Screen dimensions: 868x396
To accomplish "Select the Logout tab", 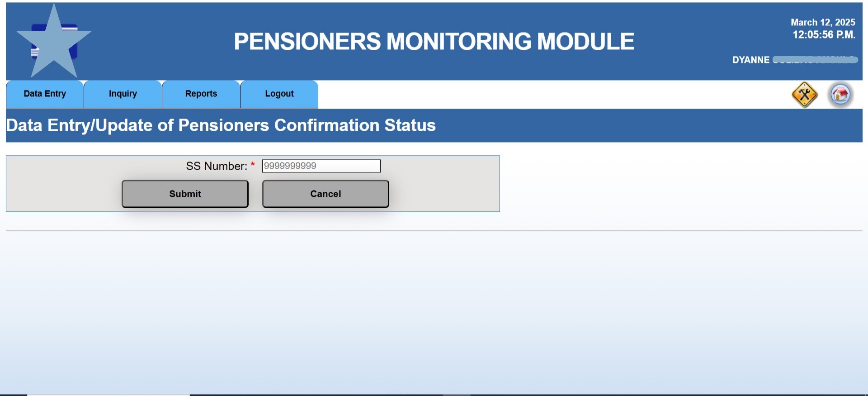I will click(x=279, y=94).
